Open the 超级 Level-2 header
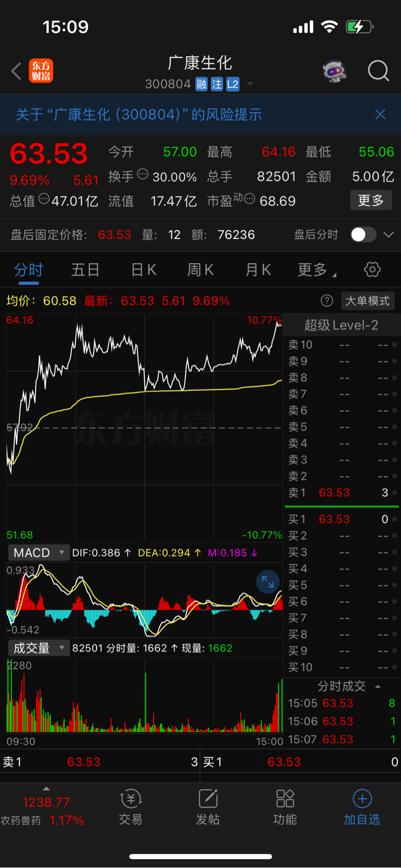This screenshot has height=868, width=401. [x=341, y=325]
